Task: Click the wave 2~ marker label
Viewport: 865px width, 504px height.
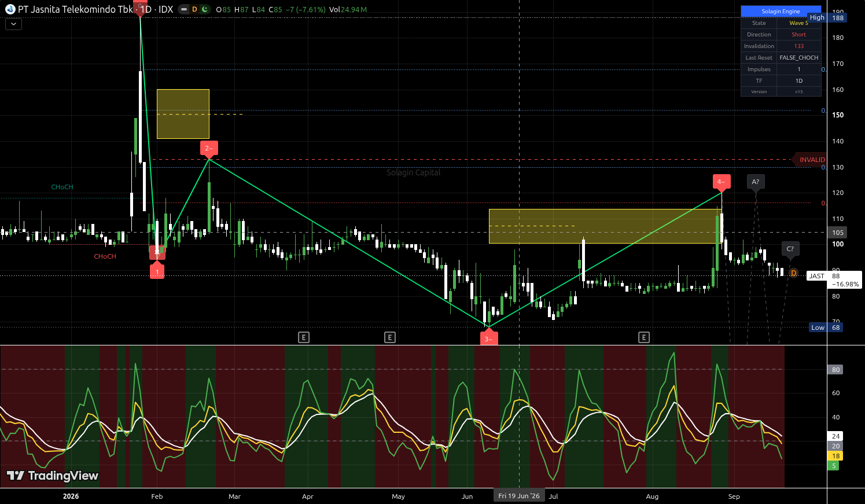Action: coord(209,148)
